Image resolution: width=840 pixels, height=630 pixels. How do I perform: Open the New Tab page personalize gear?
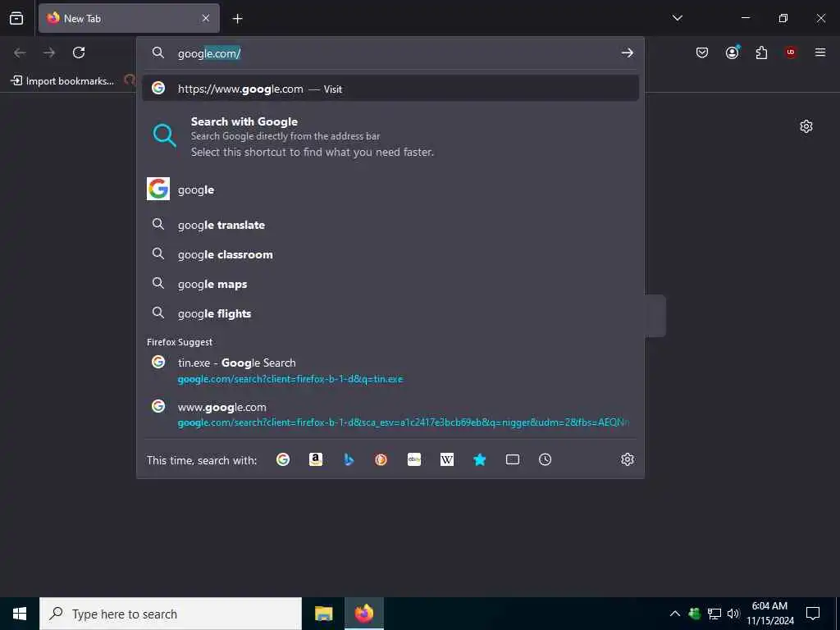806,126
